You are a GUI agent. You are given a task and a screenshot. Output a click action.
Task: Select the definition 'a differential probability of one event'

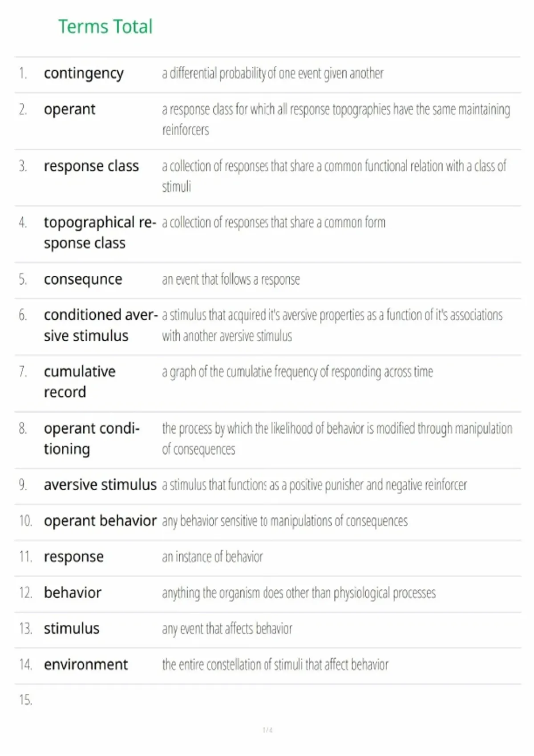point(272,73)
